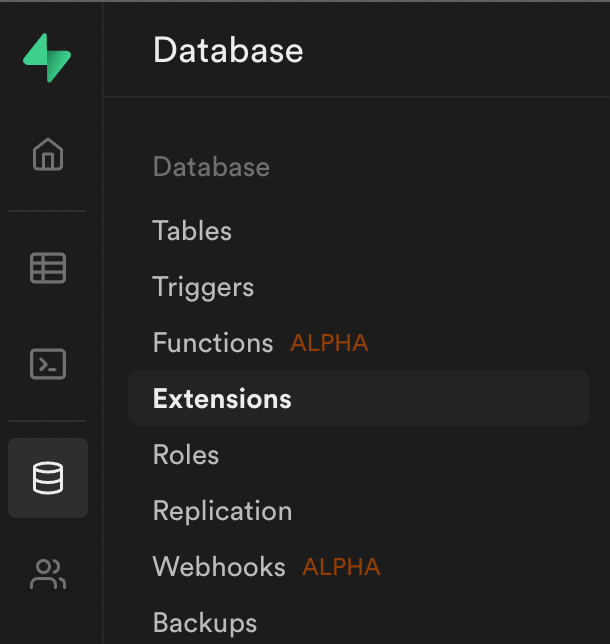The image size is (610, 644).
Task: Select the Database cylinder icon
Action: tap(48, 478)
